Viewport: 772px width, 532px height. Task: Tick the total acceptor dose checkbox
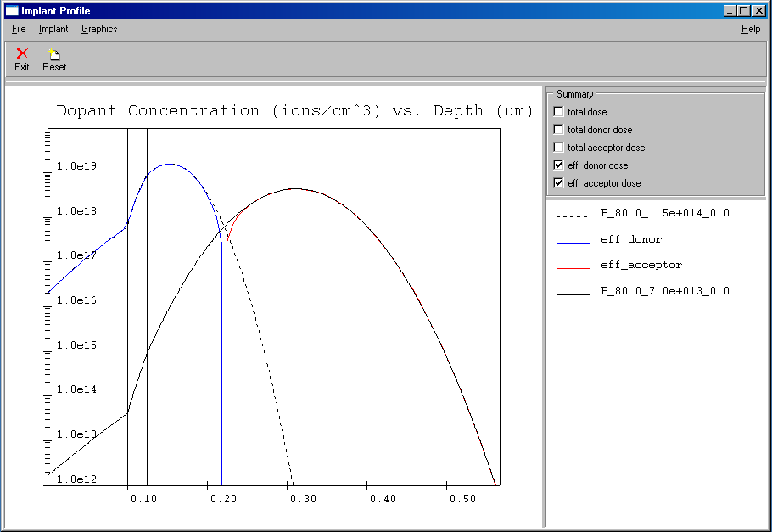tap(558, 148)
